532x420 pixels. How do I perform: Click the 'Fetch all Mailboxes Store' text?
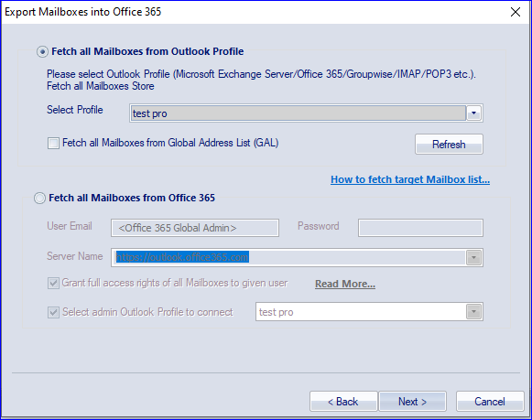click(x=101, y=86)
